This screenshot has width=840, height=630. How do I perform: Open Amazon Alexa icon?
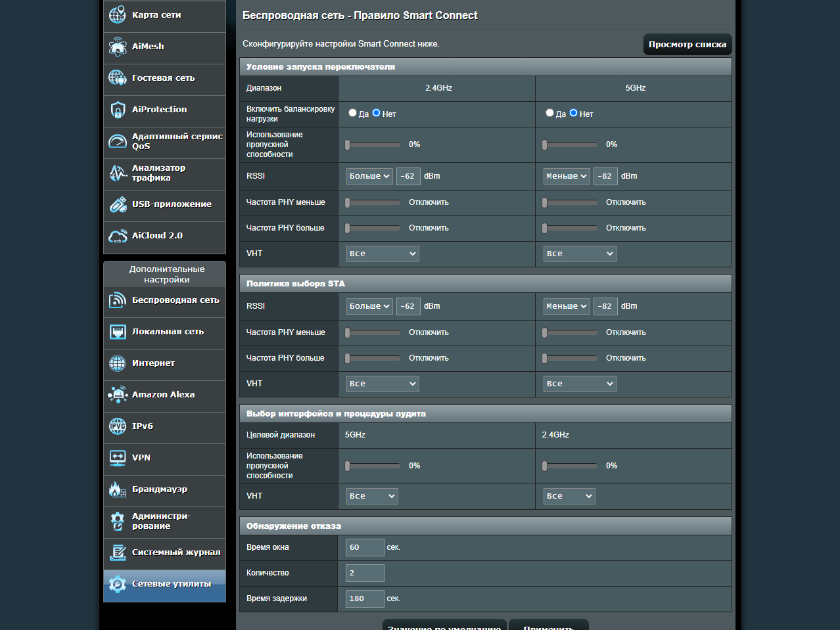(x=118, y=394)
